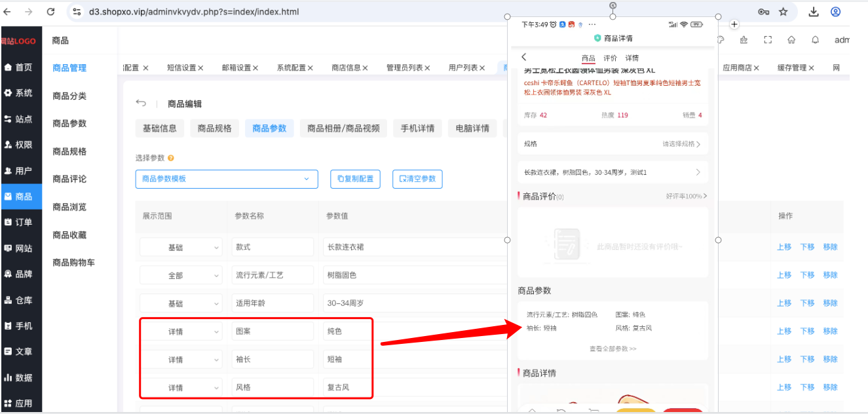The height and width of the screenshot is (414, 868).
Task: Tap 请选择规格 in the phone preview
Action: [681, 144]
